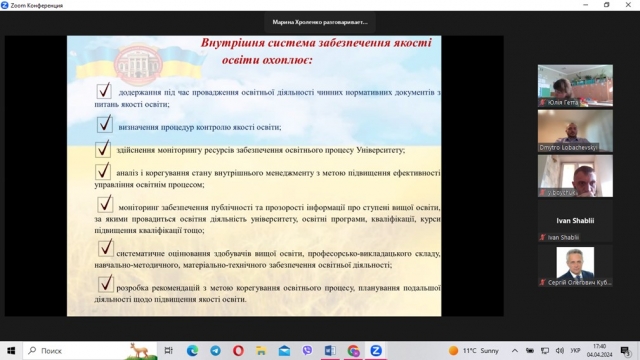Open the Windows Start menu

(x=11, y=351)
